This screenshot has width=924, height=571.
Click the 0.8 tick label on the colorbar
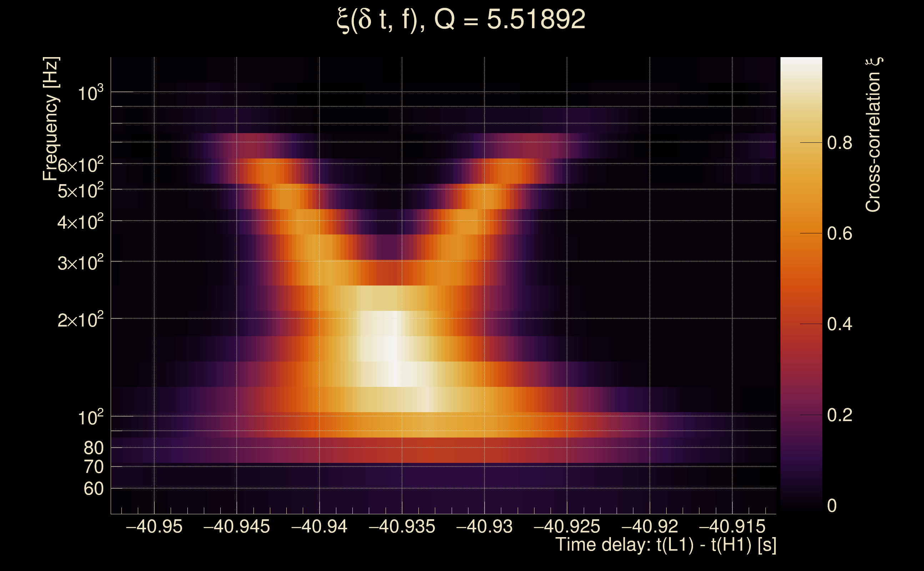click(x=839, y=143)
